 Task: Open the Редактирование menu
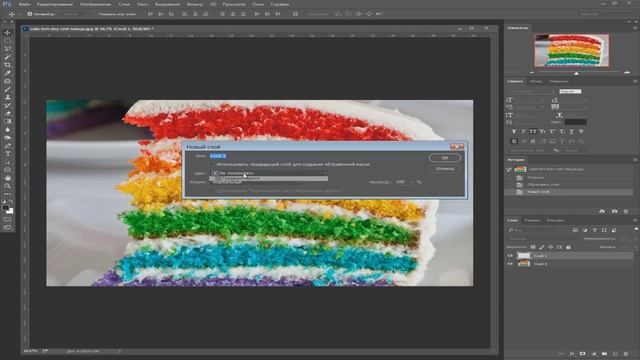[x=55, y=4]
